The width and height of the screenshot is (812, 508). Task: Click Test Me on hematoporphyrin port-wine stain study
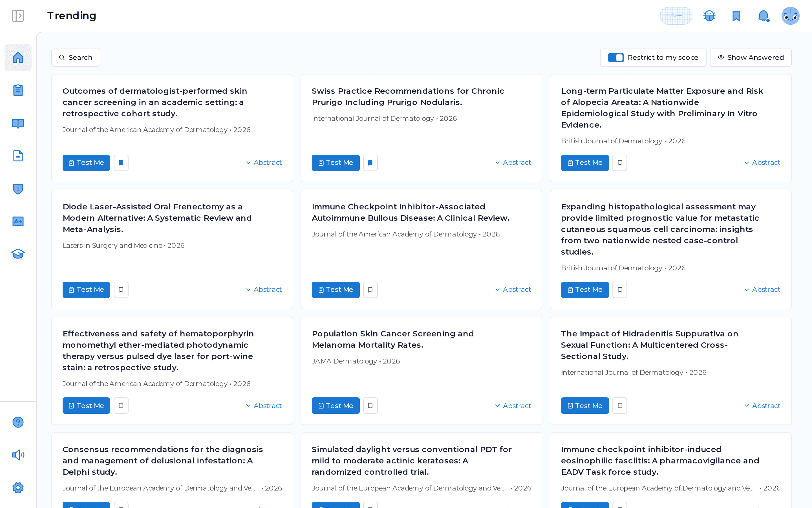coord(86,406)
